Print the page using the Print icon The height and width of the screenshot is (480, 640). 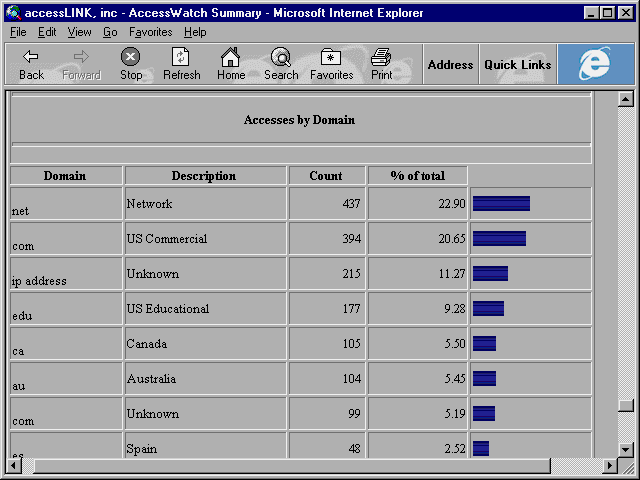381,57
